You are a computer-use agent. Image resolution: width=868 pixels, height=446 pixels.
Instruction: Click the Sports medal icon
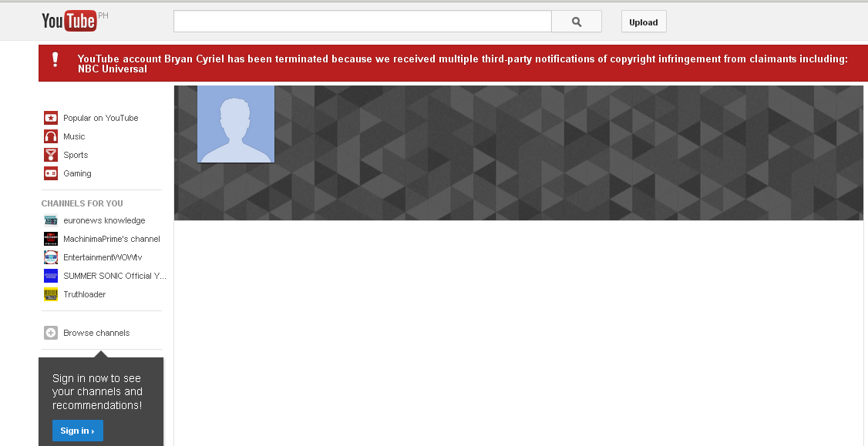coord(51,155)
